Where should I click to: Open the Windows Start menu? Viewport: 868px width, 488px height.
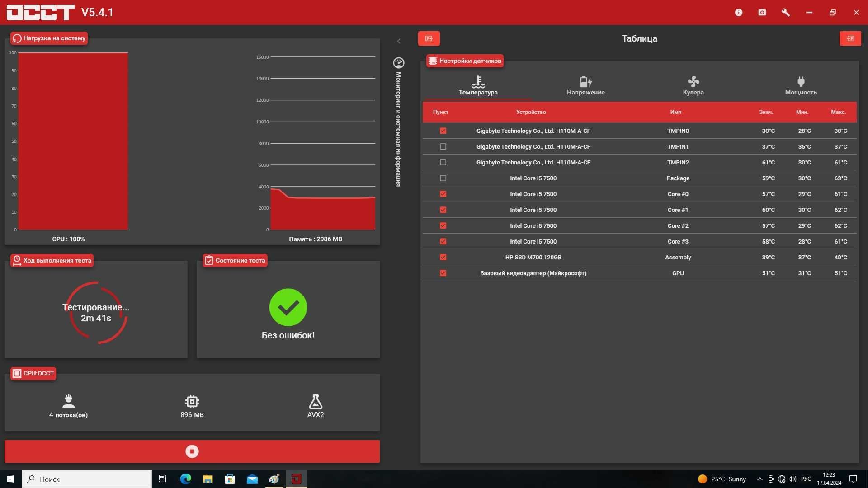11,479
